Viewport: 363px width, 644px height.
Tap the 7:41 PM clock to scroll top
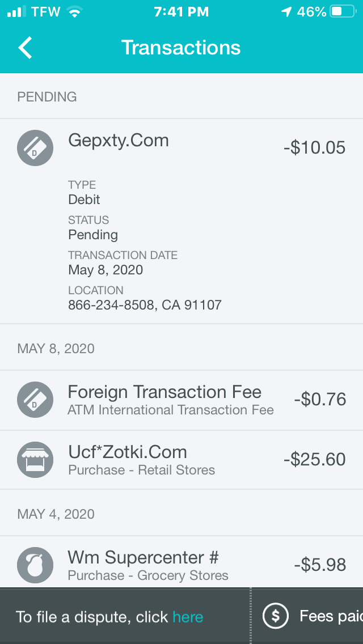(181, 12)
